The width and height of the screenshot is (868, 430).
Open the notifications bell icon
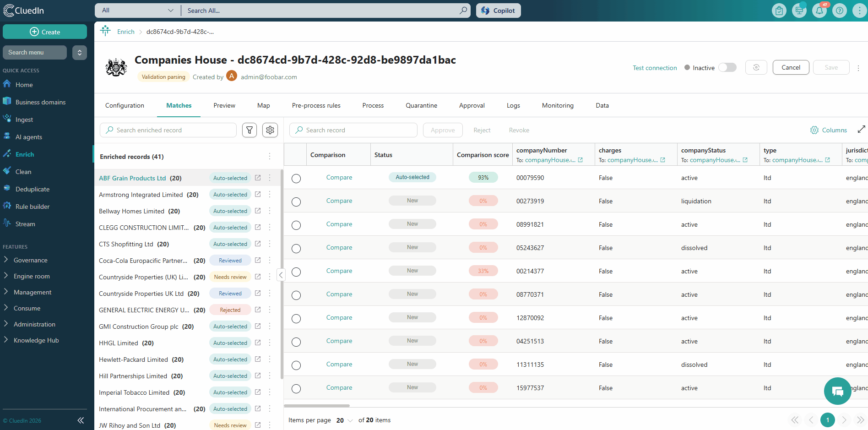pyautogui.click(x=819, y=11)
